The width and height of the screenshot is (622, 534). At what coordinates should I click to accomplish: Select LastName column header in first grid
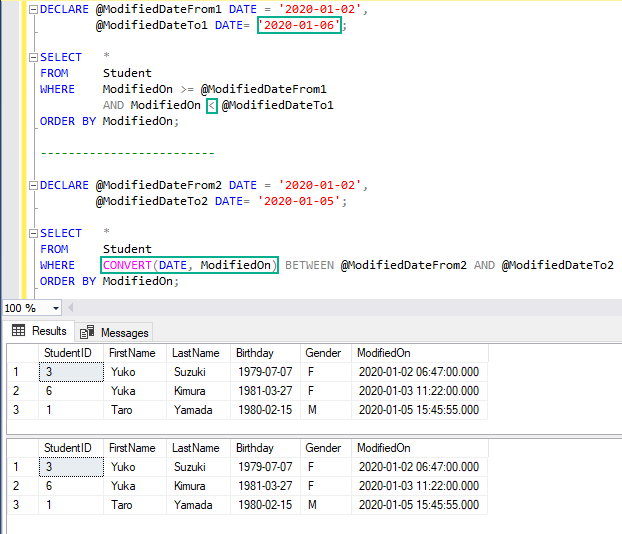point(198,353)
